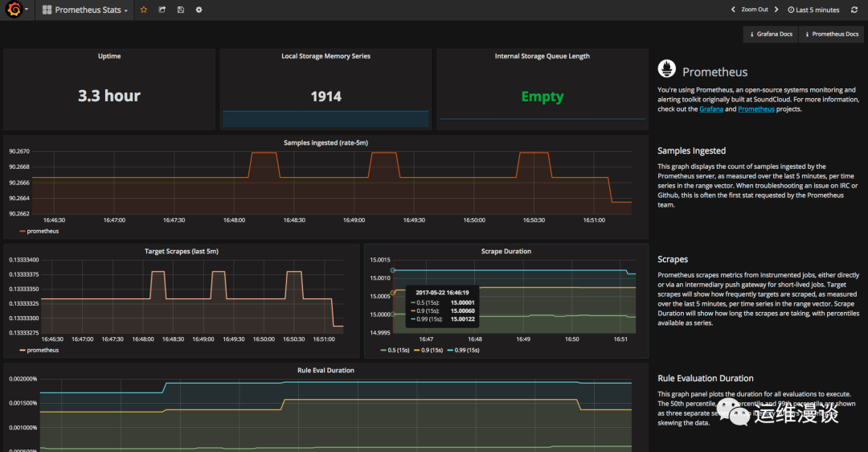Open the Last 5 minutes time picker

813,10
